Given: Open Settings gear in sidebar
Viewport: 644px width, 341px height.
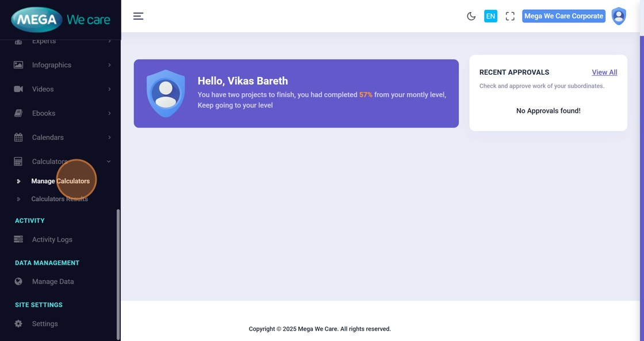Looking at the screenshot, I should [18, 324].
